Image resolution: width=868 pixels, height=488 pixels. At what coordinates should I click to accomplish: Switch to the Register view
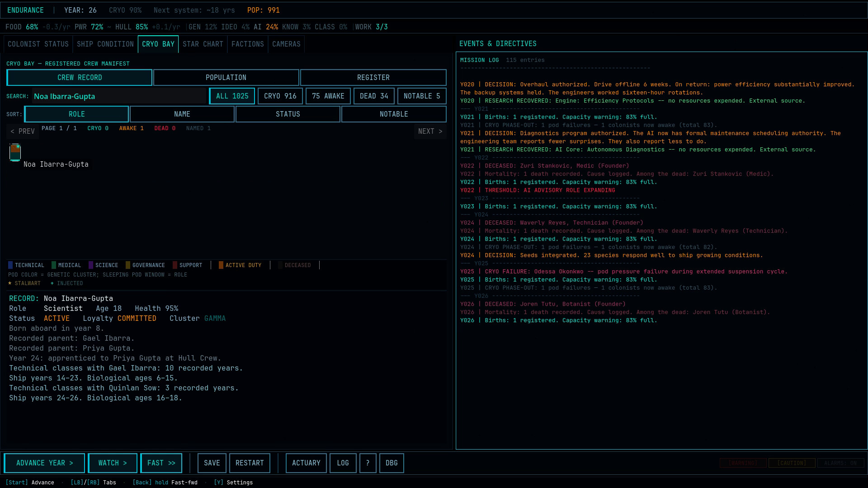coord(373,78)
